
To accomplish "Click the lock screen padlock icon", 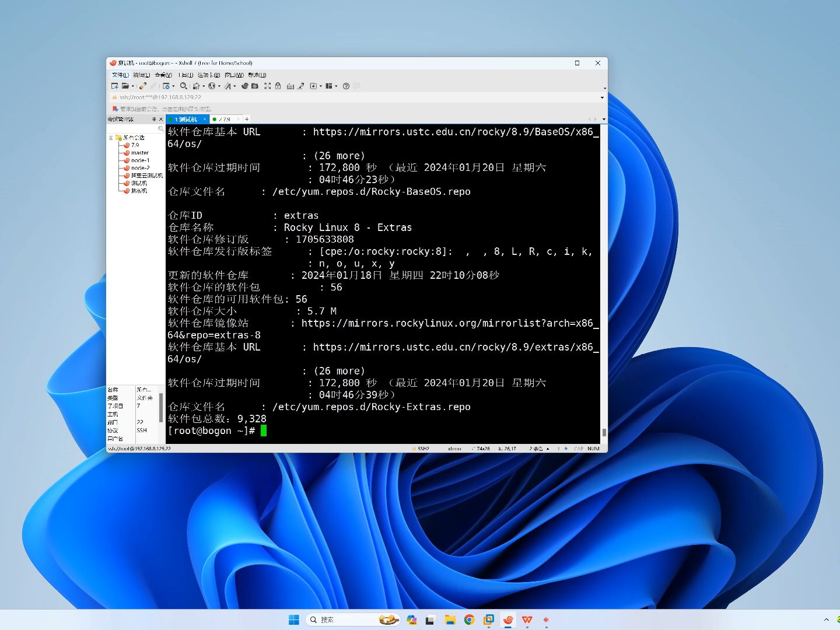I will (x=278, y=86).
